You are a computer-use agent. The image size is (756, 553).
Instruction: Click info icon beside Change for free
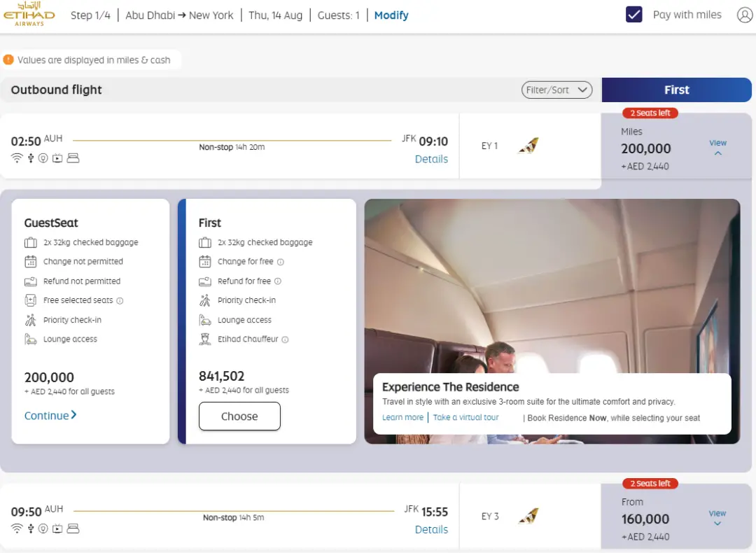pyautogui.click(x=281, y=262)
